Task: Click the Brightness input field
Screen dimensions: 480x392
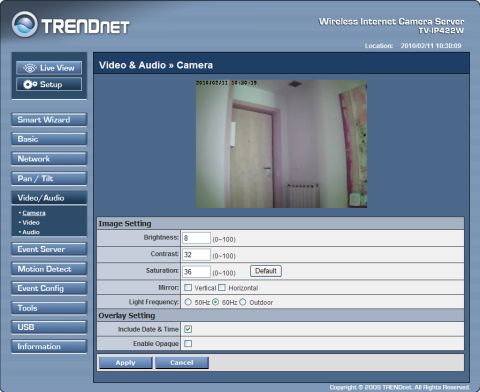Action: 196,238
